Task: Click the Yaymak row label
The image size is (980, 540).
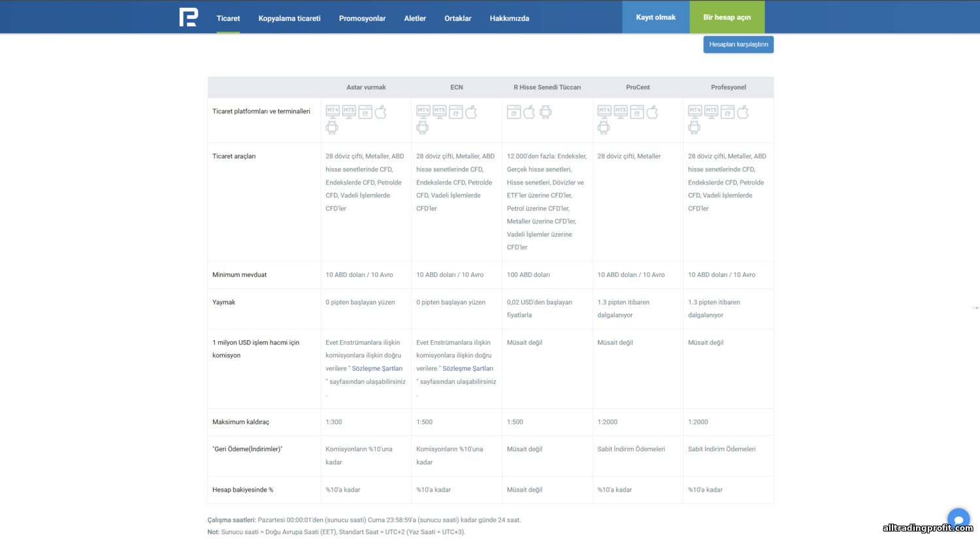Action: pos(223,302)
